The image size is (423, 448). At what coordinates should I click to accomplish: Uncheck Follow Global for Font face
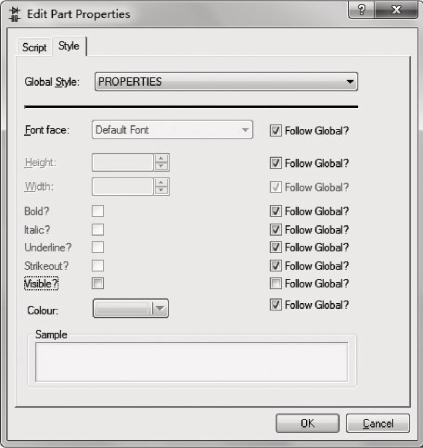276,131
